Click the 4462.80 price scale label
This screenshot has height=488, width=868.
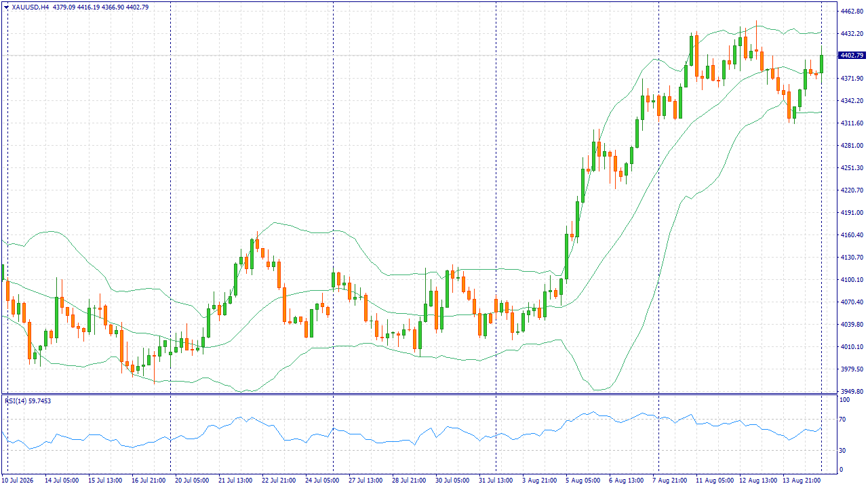(851, 12)
